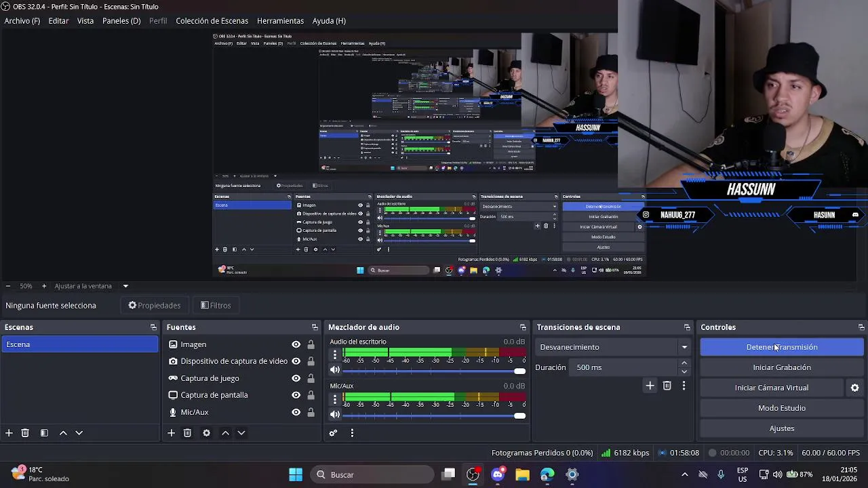Viewport: 868px width, 488px height.
Task: Open audio mixer menu dots at bottom
Action: tap(352, 433)
